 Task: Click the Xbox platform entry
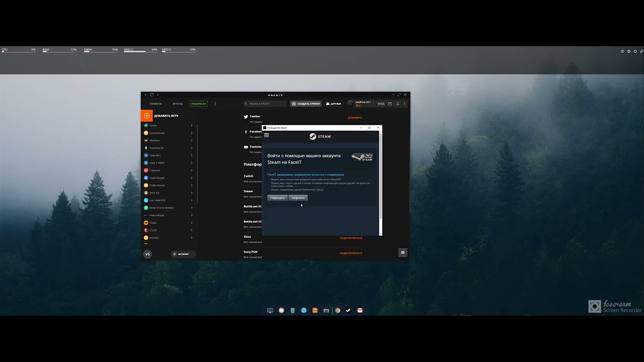[x=247, y=236]
